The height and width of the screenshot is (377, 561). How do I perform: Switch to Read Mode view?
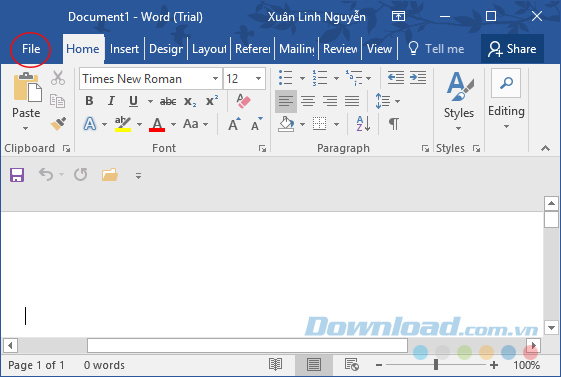tap(275, 364)
